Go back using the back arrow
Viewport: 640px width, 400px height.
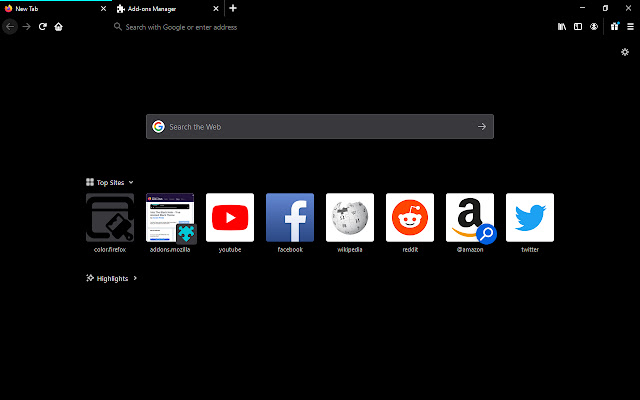tap(10, 27)
